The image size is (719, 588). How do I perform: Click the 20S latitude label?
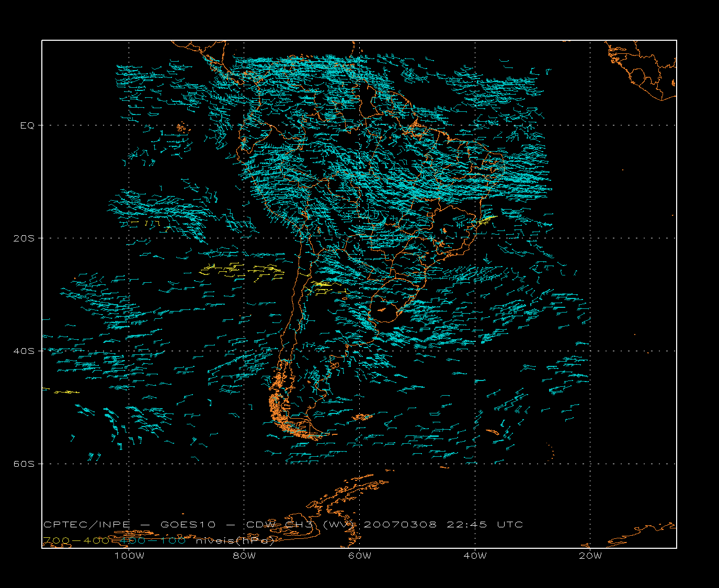(x=25, y=238)
